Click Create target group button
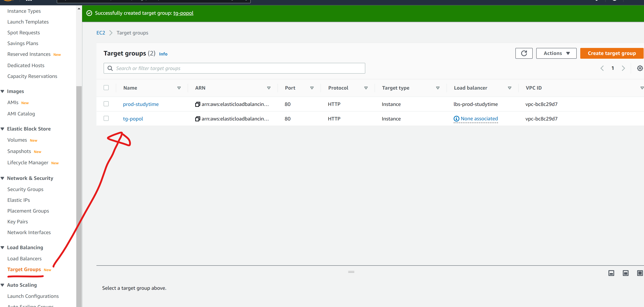The image size is (644, 307). click(611, 53)
